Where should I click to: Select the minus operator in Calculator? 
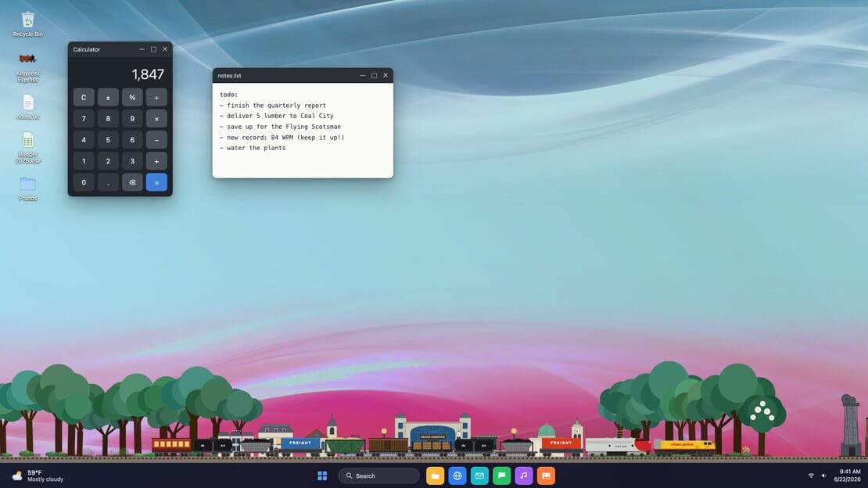pyautogui.click(x=156, y=140)
